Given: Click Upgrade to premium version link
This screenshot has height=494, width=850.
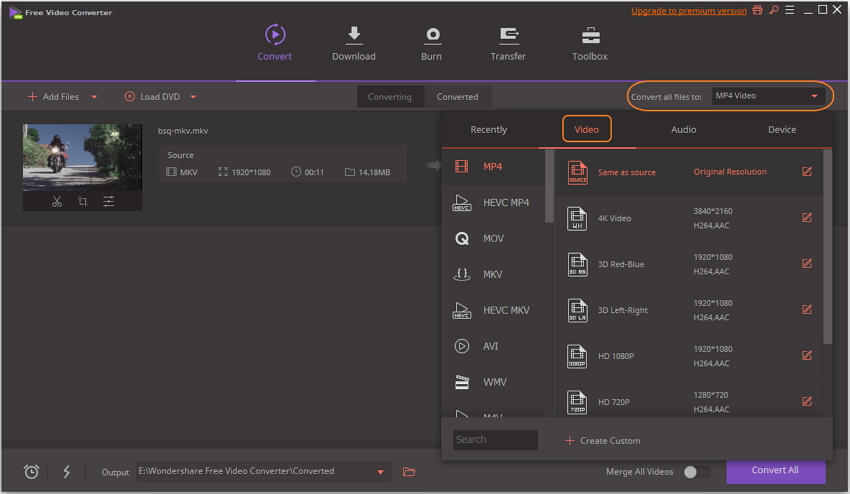Looking at the screenshot, I should coord(688,11).
